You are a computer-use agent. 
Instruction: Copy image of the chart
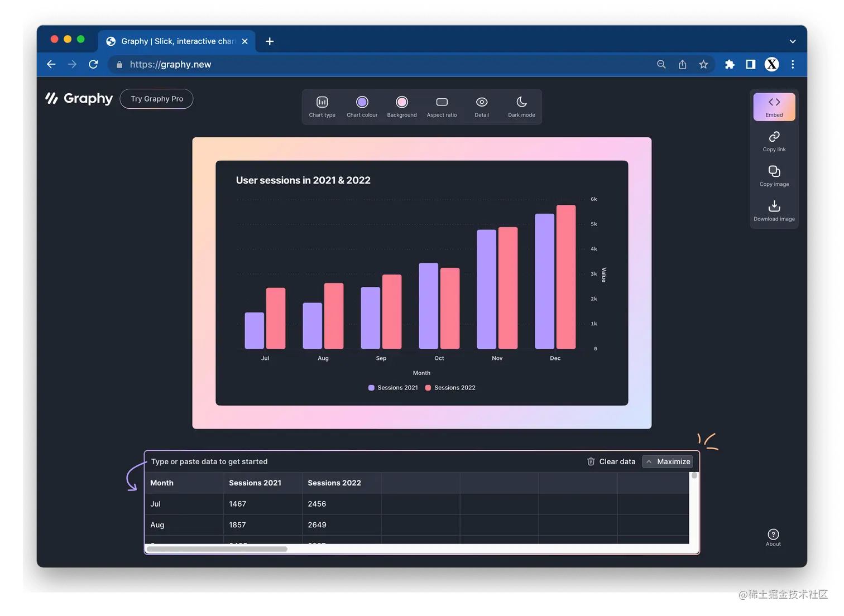[x=774, y=176]
